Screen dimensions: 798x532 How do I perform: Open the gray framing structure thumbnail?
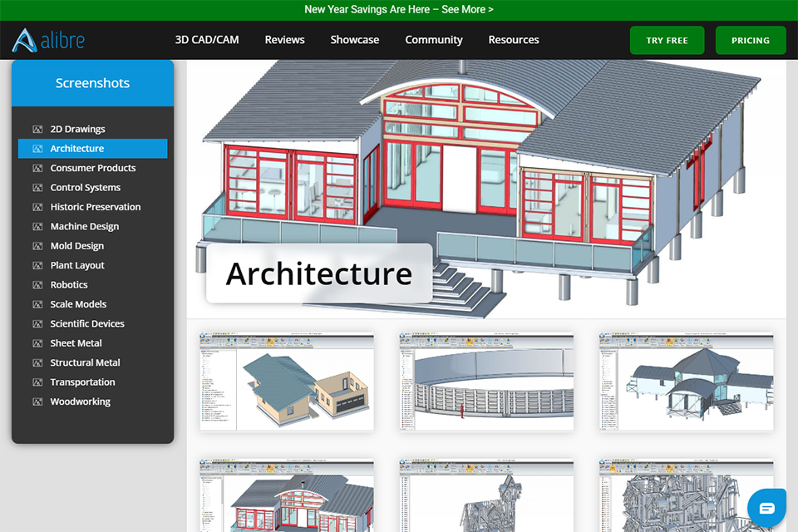click(x=686, y=496)
